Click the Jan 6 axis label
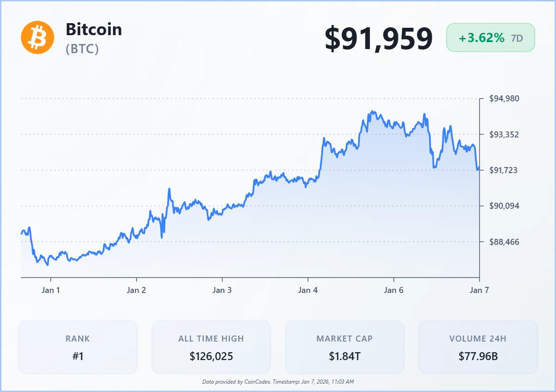Viewport: 556px width, 392px height. coord(393,290)
